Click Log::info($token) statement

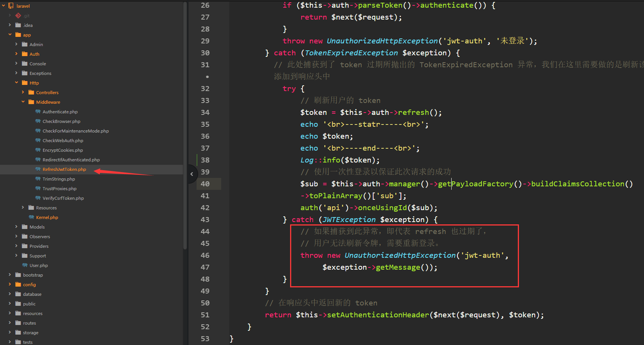340,160
